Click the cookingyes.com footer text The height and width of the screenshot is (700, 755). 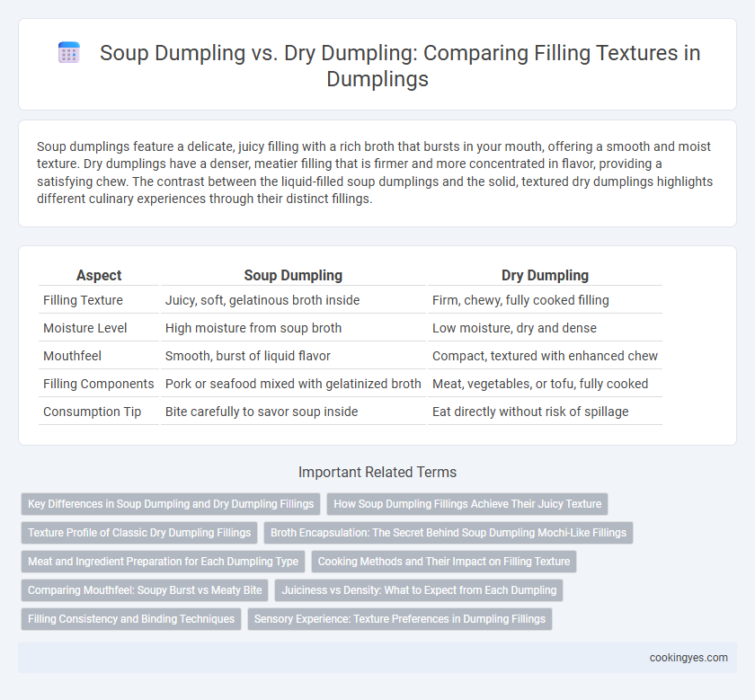click(x=688, y=658)
